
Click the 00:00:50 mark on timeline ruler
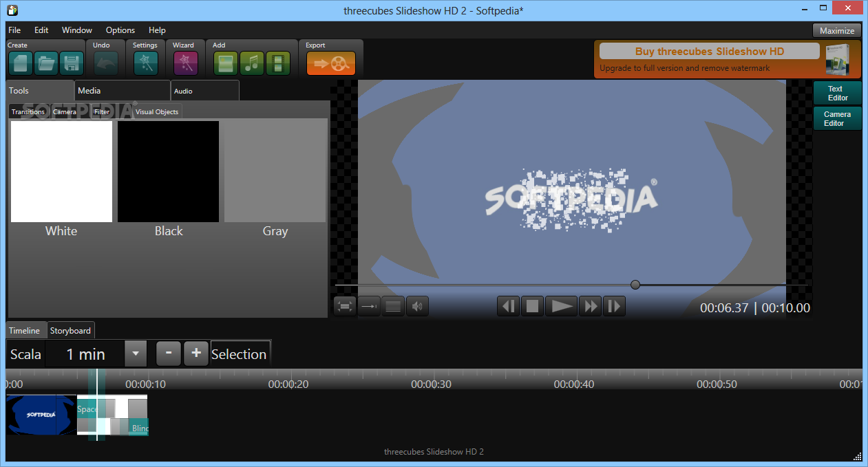(717, 384)
